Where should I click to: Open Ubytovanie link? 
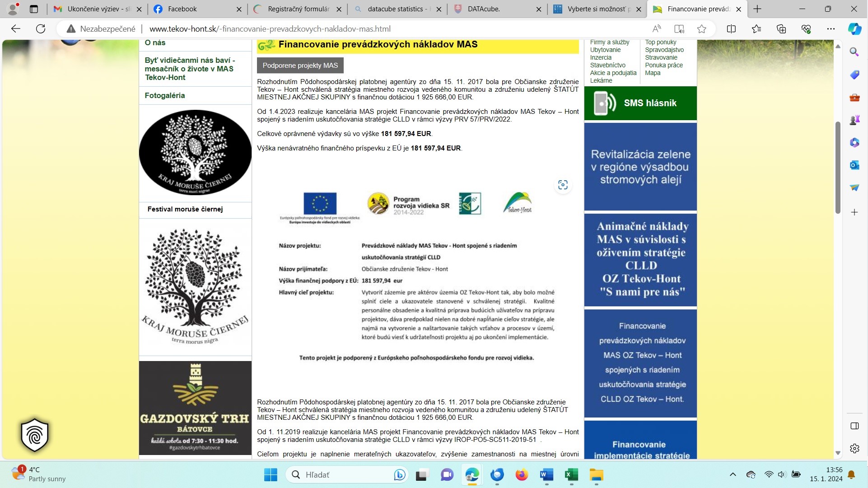605,50
